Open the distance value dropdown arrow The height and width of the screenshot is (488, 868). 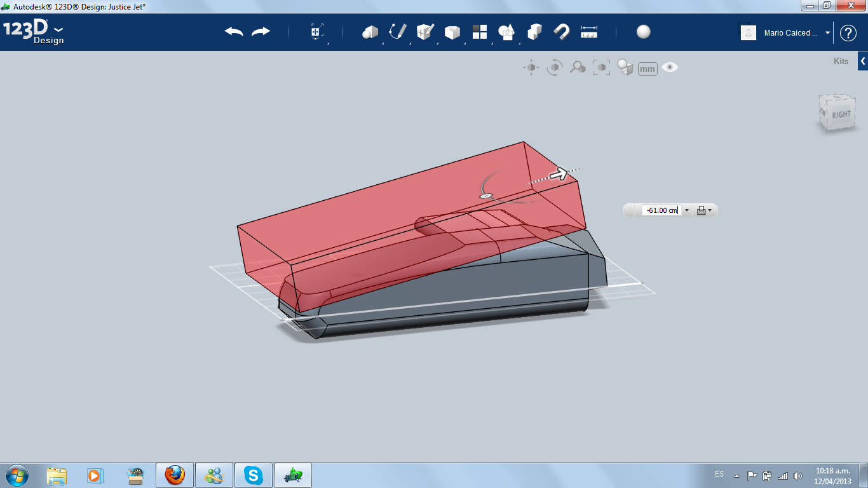pos(687,210)
